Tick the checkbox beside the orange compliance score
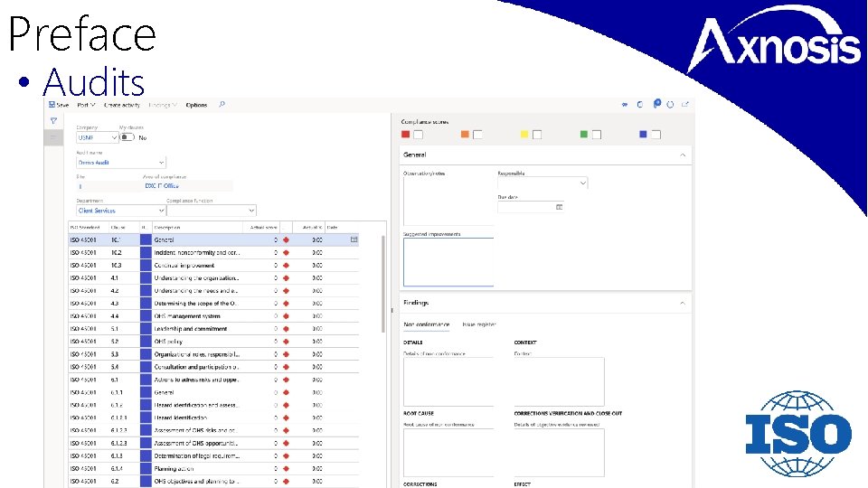 click(477, 135)
